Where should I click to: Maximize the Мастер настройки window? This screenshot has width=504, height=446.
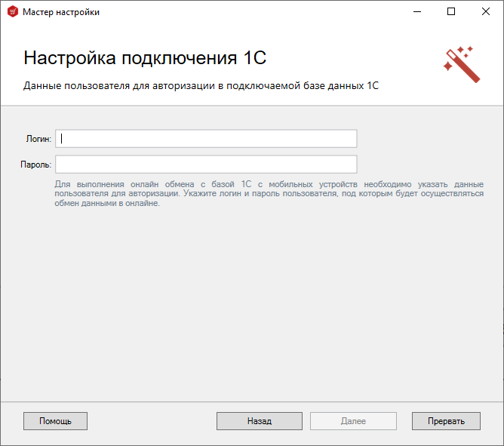[x=451, y=12]
